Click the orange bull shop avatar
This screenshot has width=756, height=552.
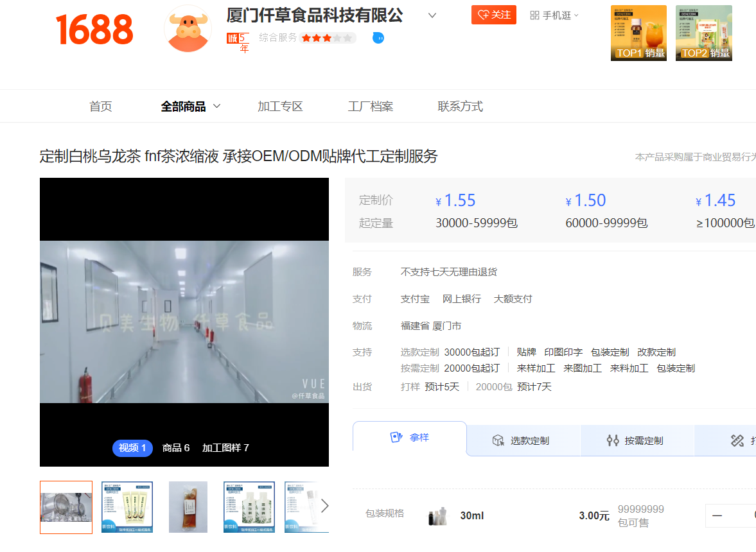[x=188, y=29]
